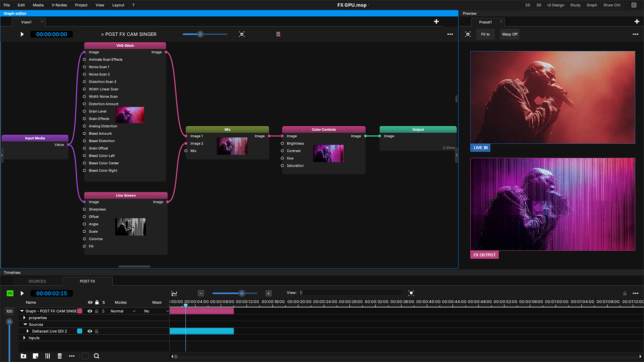Viewport: 644px width, 362px height.
Task: Open the File menu
Action: tap(7, 5)
